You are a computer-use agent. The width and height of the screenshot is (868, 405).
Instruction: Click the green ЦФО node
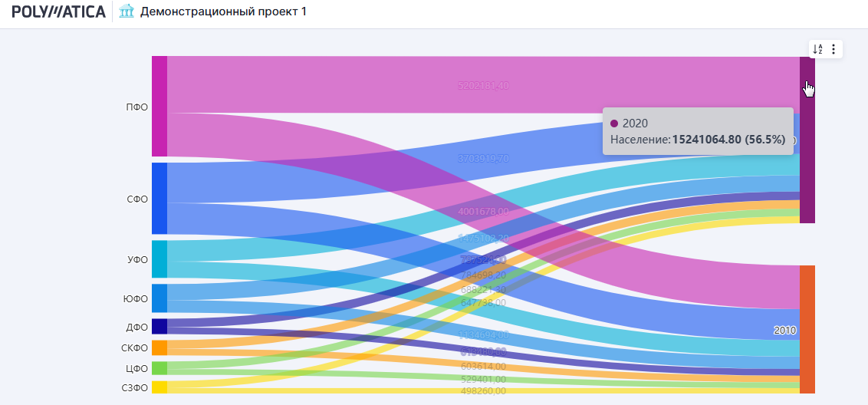tap(159, 368)
